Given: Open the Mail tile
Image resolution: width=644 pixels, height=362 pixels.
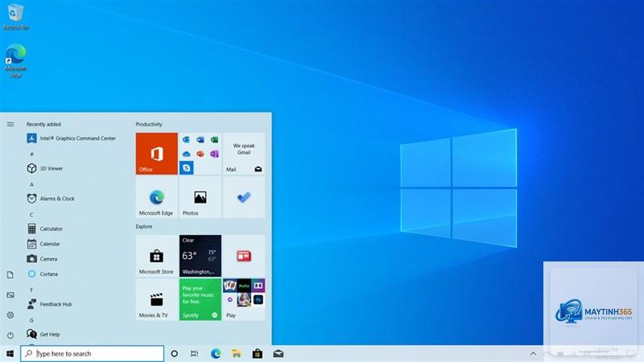Looking at the screenshot, I should pyautogui.click(x=244, y=154).
